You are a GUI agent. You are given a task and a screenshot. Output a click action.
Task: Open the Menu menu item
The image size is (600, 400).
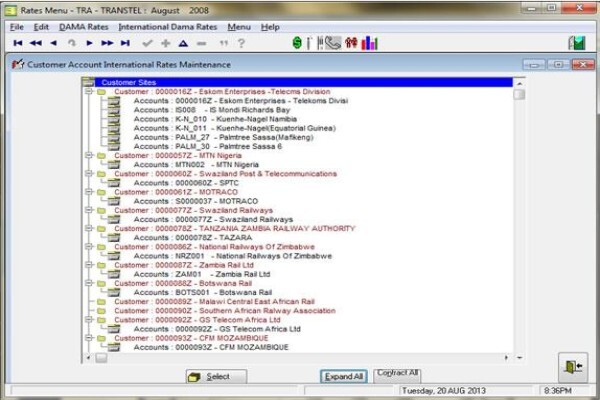[239, 27]
